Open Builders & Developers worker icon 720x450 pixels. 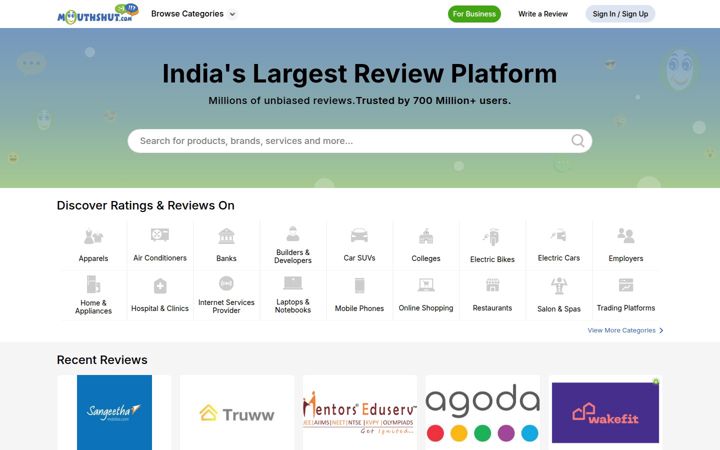point(293,234)
